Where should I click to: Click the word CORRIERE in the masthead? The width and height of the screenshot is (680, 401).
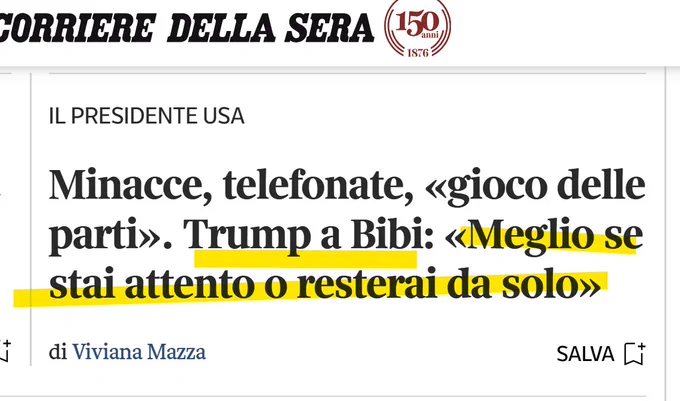(78, 28)
